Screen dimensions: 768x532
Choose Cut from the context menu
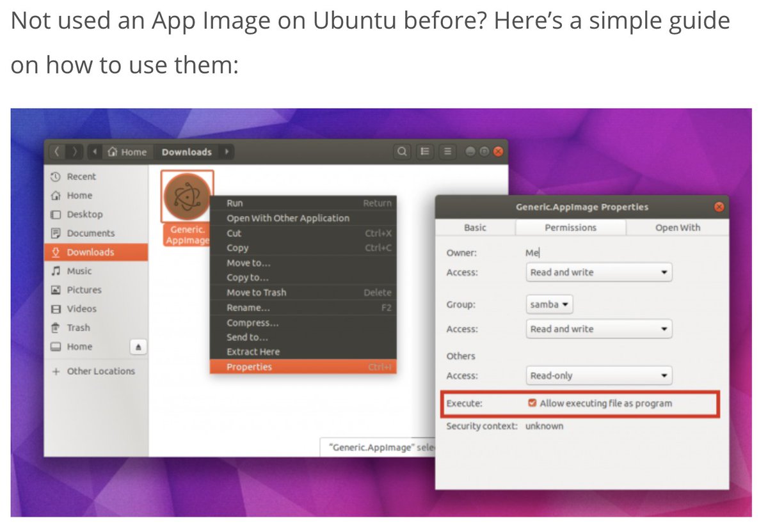(x=303, y=233)
